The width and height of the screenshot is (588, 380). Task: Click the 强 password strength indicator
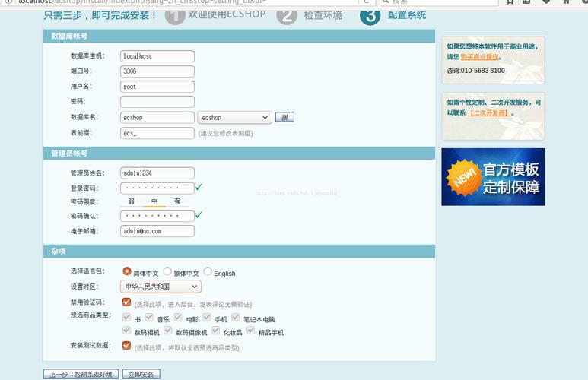click(x=177, y=201)
